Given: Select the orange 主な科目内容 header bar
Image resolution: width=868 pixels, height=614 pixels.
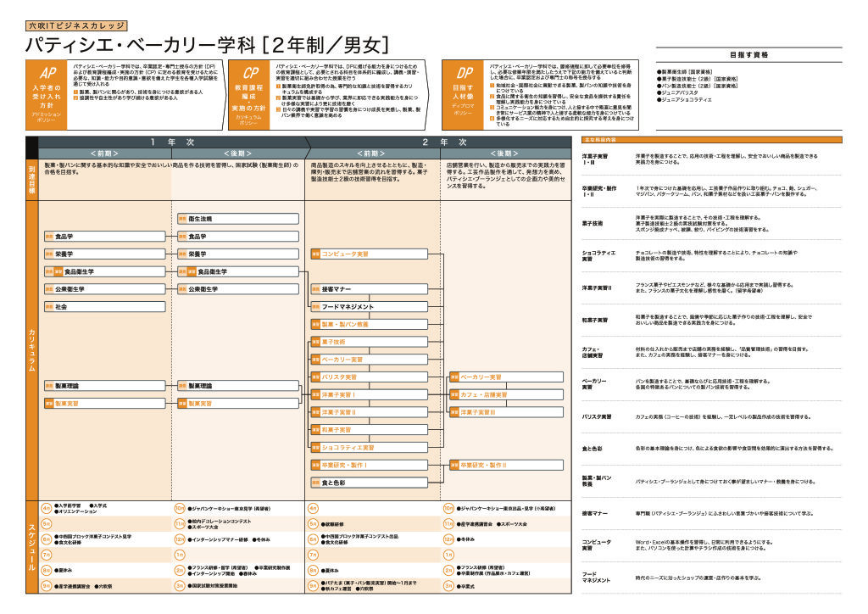Looking at the screenshot, I should (712, 140).
